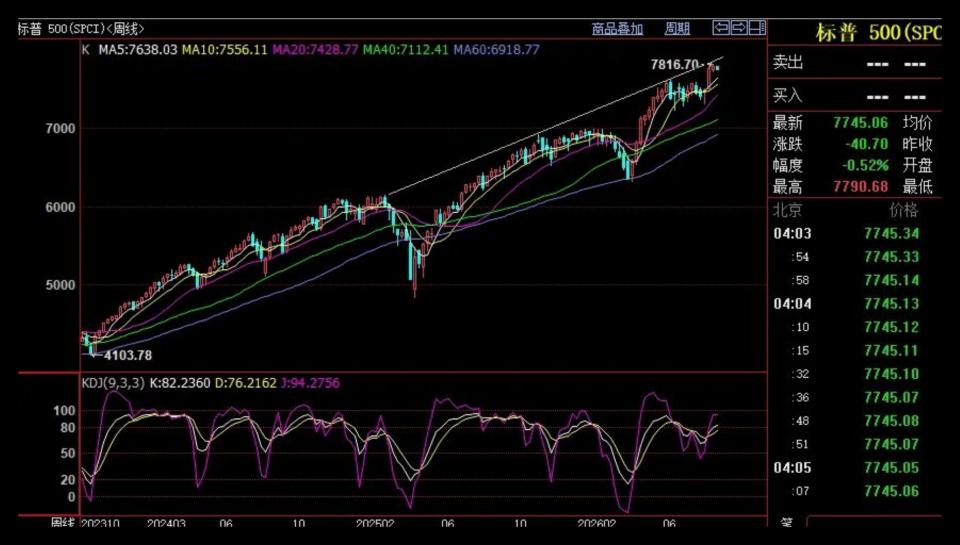This screenshot has width=960, height=545.
Task: Select the tick price 7745.08
Action: [891, 421]
